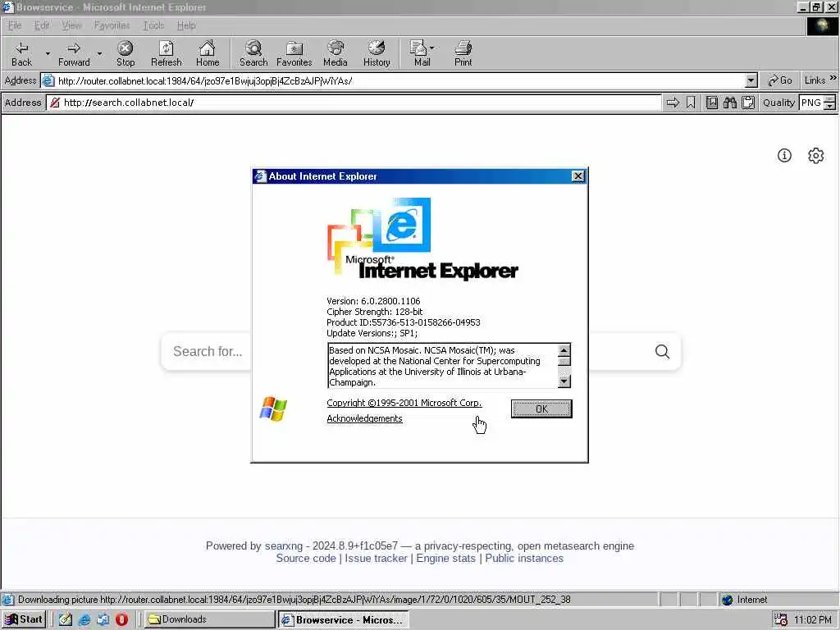Close the About Internet Explorer dialog

pos(578,176)
